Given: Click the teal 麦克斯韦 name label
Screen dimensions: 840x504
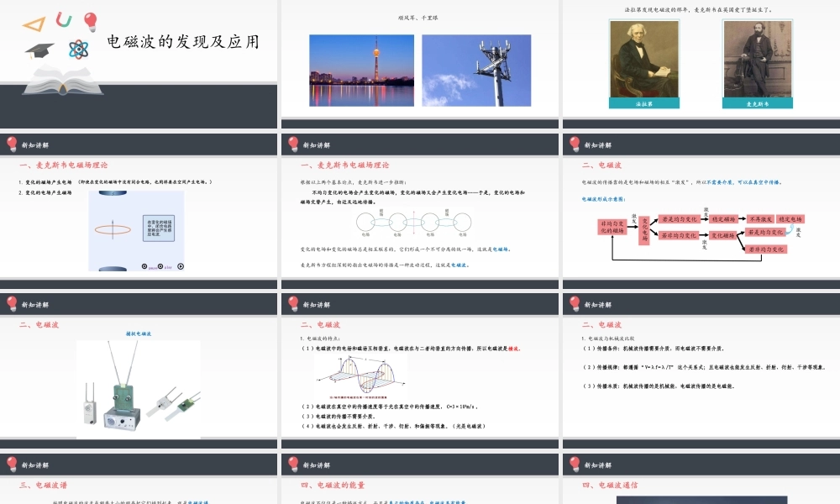Looking at the screenshot, I should point(758,103).
